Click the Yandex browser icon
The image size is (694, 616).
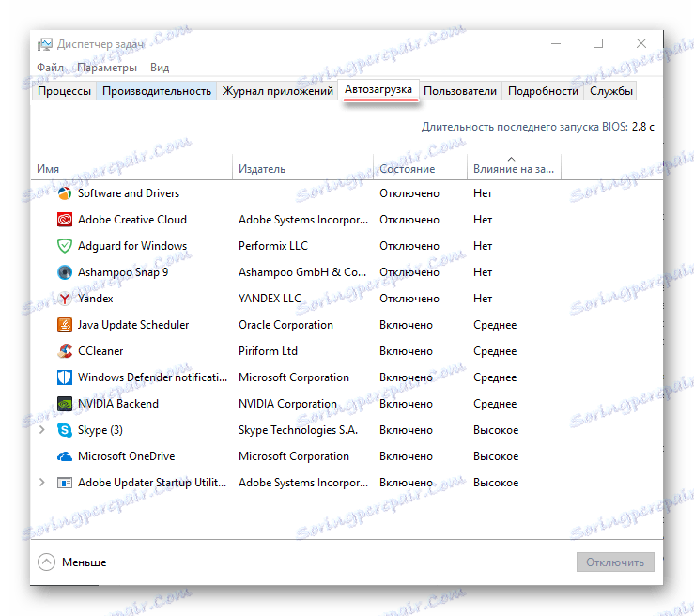(65, 299)
